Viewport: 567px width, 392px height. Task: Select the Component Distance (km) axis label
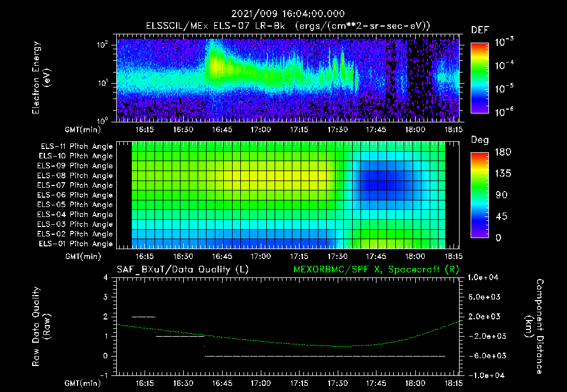tap(534, 327)
